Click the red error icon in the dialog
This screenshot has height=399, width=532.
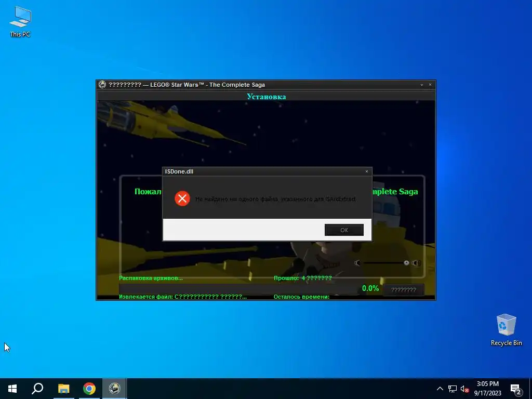[182, 198]
